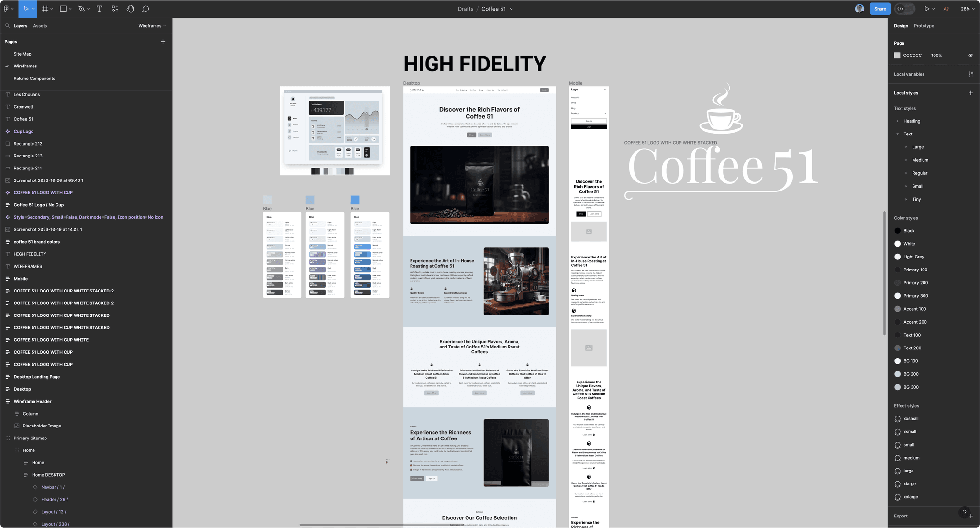Viewport: 980px width, 528px height.
Task: Click the Cup Logo component icon
Action: 8,131
